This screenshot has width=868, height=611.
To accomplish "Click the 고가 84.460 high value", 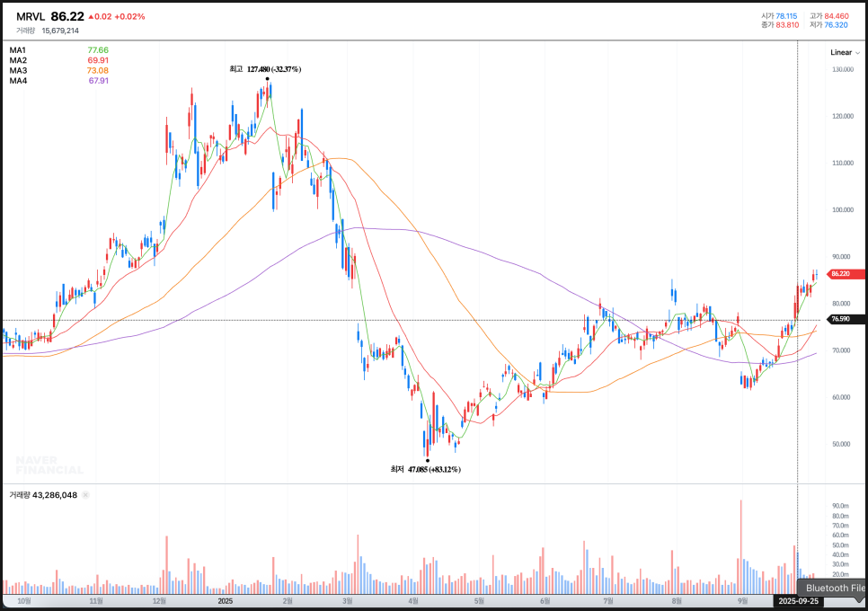I will click(828, 16).
